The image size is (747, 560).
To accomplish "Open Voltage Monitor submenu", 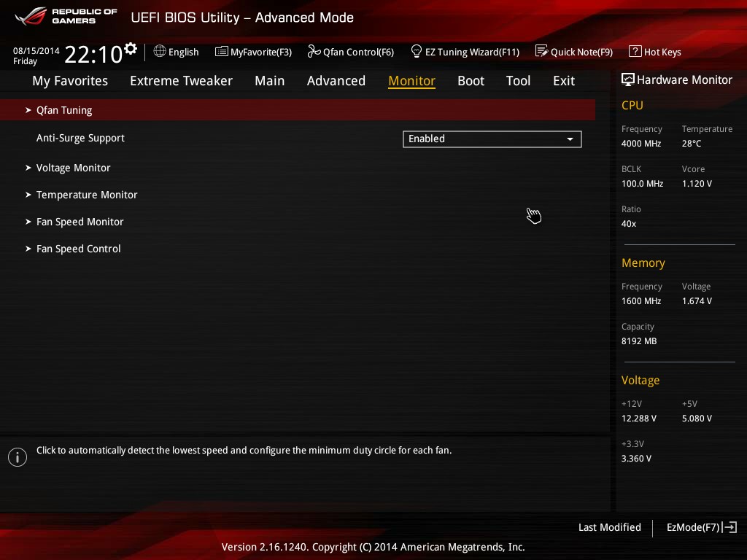I will [x=74, y=168].
